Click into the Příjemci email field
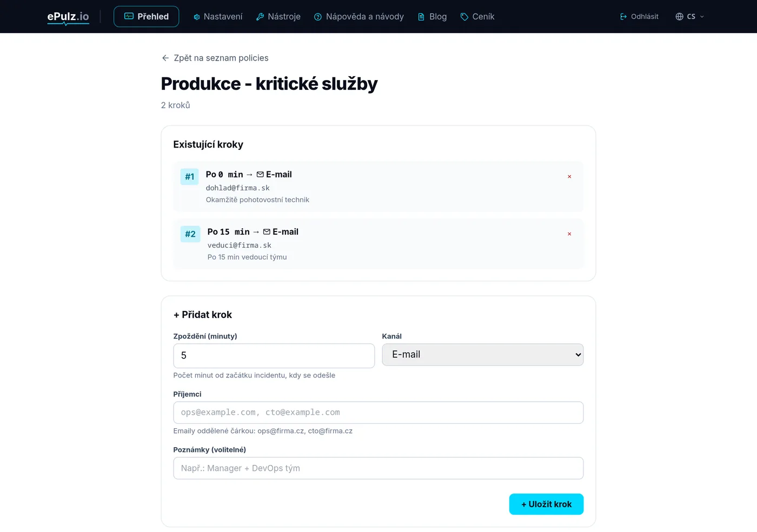This screenshot has height=532, width=757. 378,413
